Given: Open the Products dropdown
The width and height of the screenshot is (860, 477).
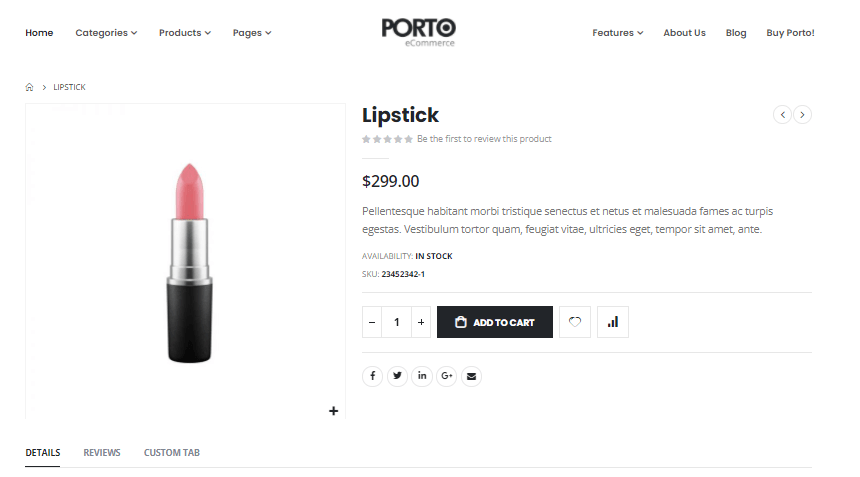Looking at the screenshot, I should point(184,33).
